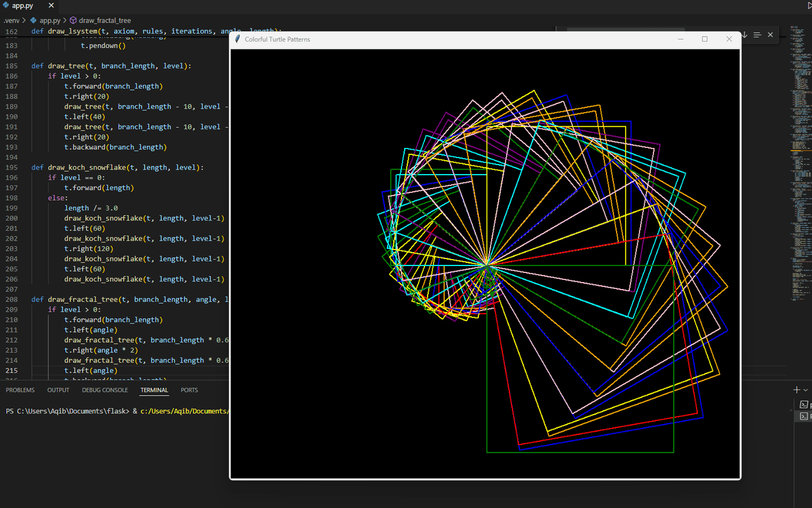Viewport: 812px width, 508px height.
Task: Click the next match arrow in find widget
Action: 745,34
